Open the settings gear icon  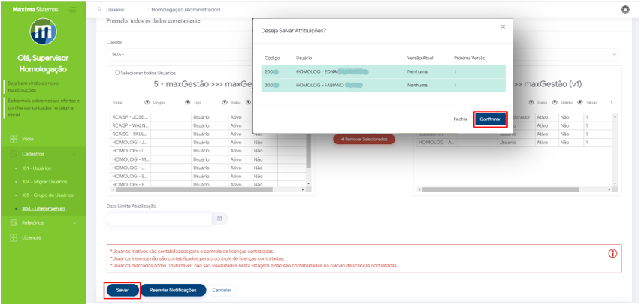pyautogui.click(x=624, y=9)
